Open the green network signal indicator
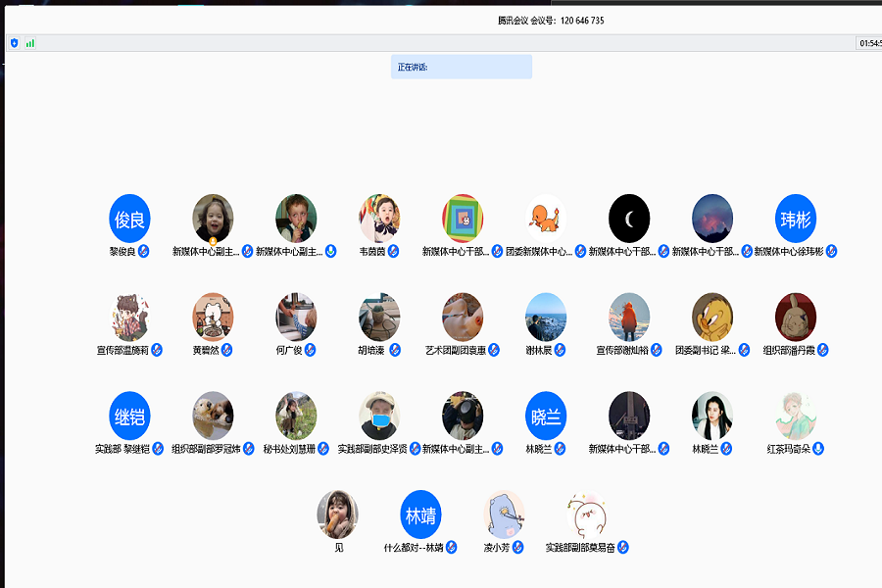The width and height of the screenshot is (882, 588). 30,43
